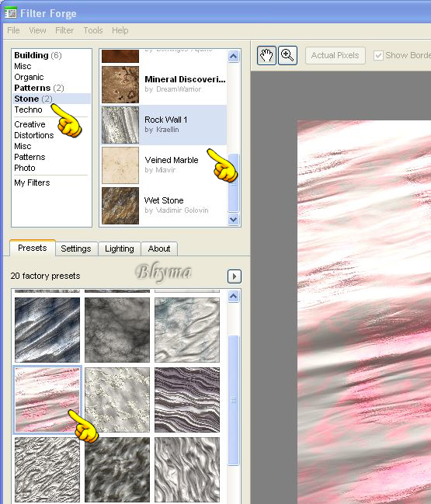Switch to the Lighting tab
Viewport: 431px width, 504px height.
[120, 249]
